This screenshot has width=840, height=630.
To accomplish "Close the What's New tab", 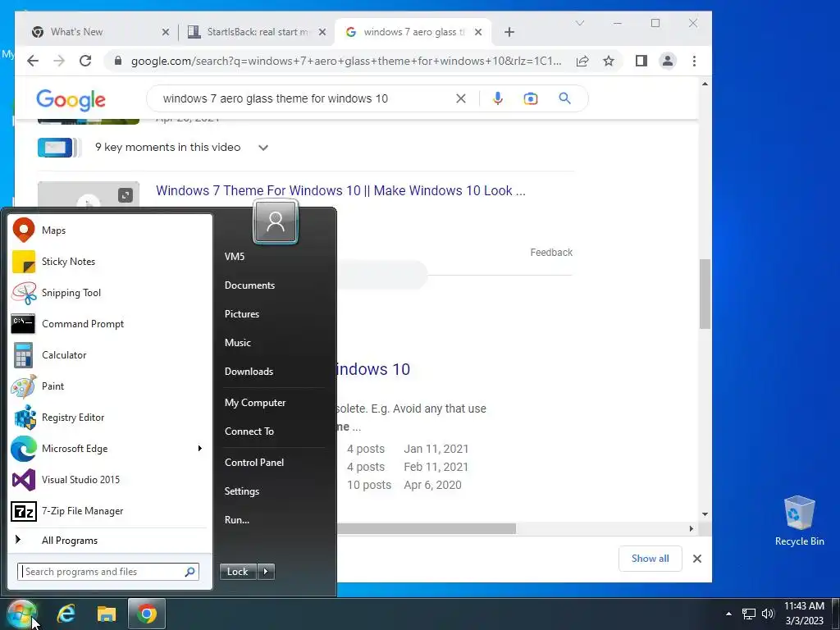I will pyautogui.click(x=166, y=32).
